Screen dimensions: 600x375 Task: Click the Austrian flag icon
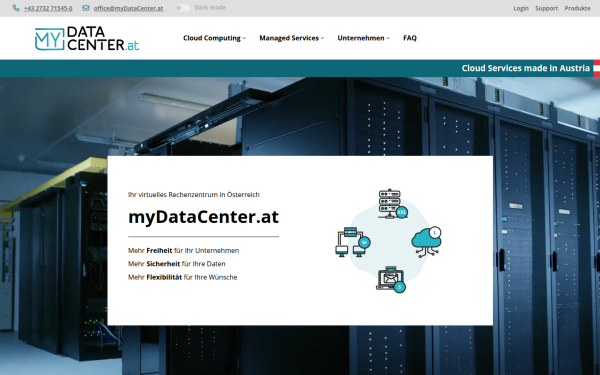597,68
